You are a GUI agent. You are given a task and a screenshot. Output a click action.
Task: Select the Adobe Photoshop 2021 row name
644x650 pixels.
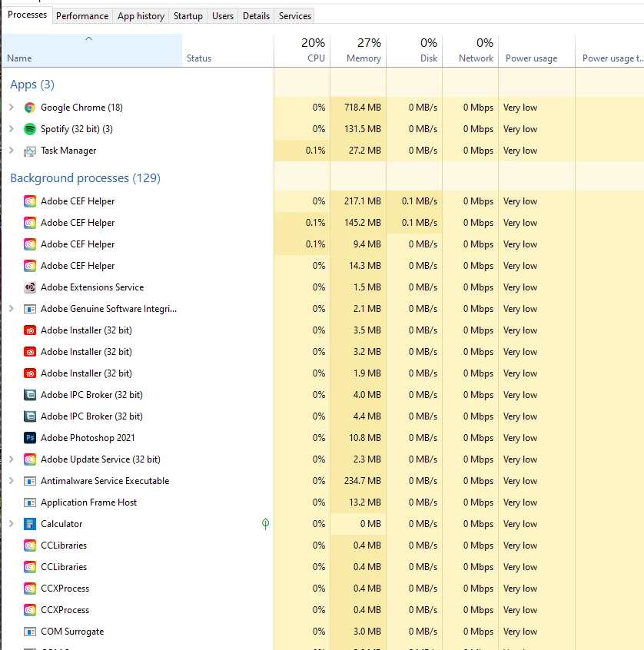pyautogui.click(x=88, y=438)
